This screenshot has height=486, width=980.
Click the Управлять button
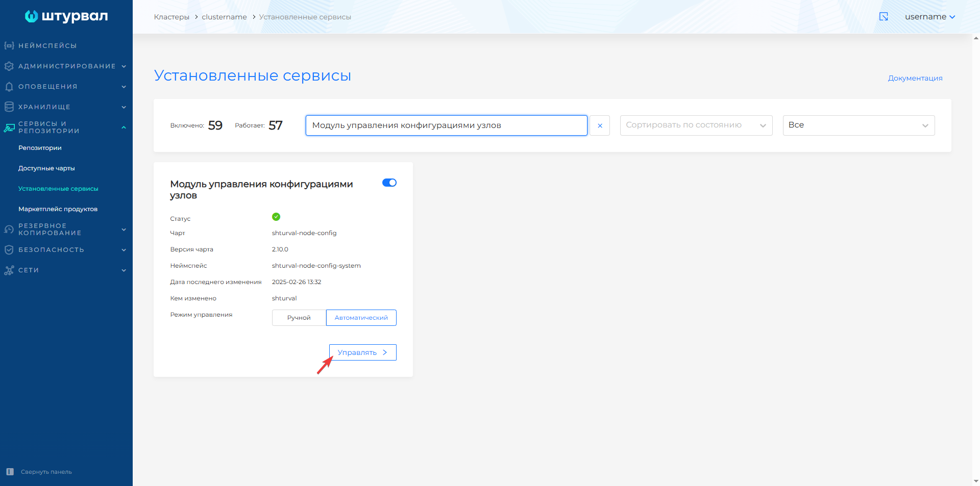coord(362,352)
